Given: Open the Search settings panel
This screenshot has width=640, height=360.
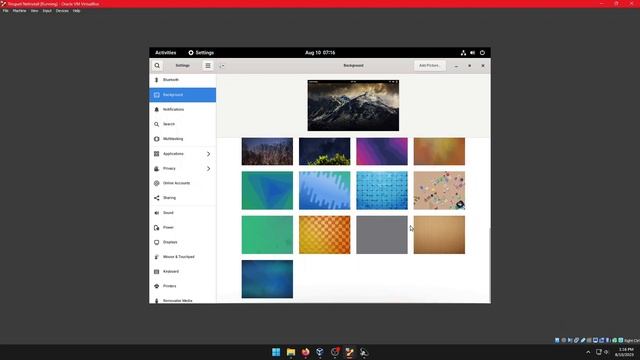Looking at the screenshot, I should (x=182, y=124).
